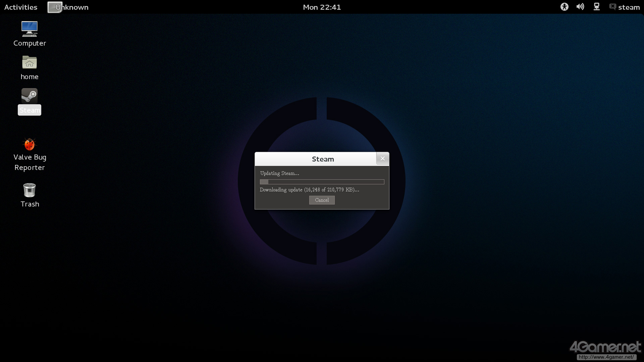Open the home folder icon
Screen dimensions: 644x362
[x=30, y=63]
